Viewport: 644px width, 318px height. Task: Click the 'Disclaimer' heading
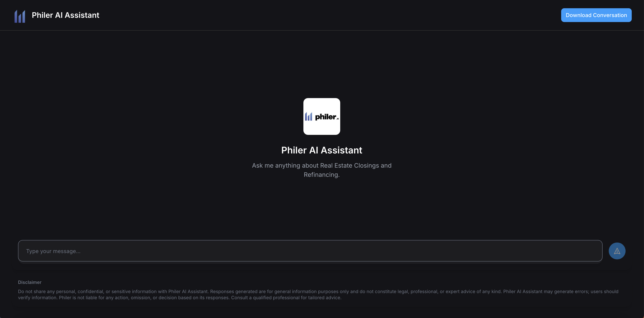(30, 282)
